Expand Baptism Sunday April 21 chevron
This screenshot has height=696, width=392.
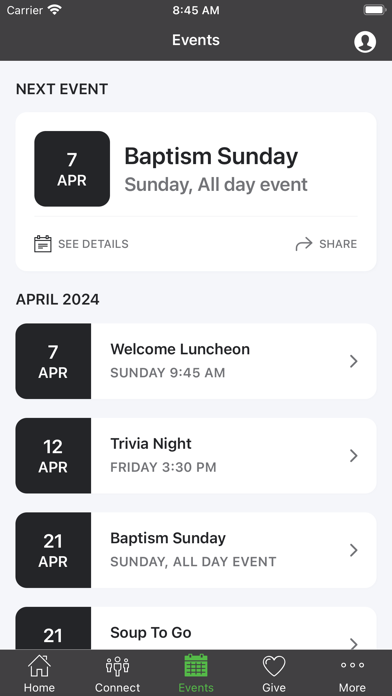[353, 550]
